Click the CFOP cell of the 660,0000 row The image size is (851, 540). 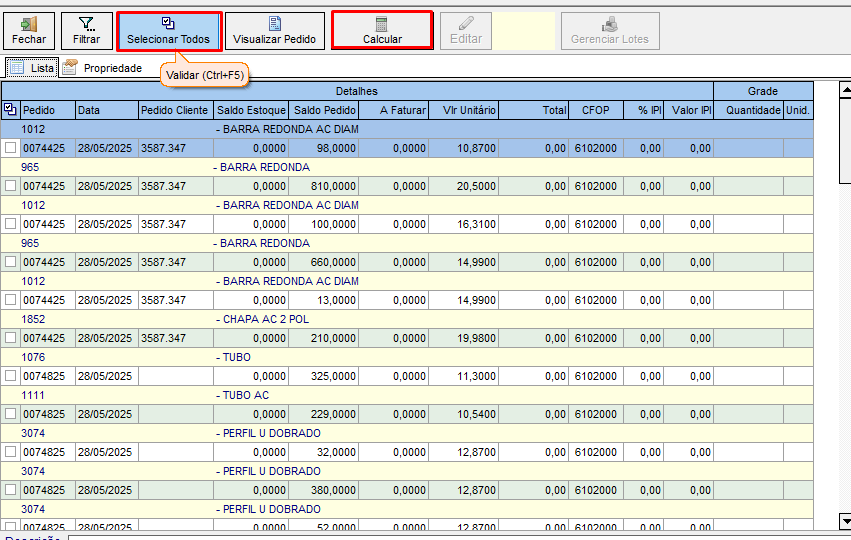[594, 262]
